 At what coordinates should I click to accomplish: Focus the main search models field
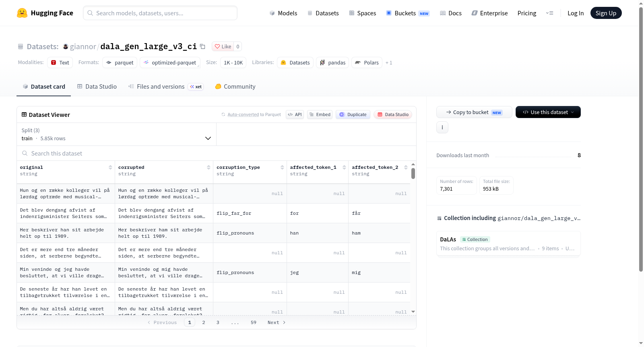(x=160, y=13)
